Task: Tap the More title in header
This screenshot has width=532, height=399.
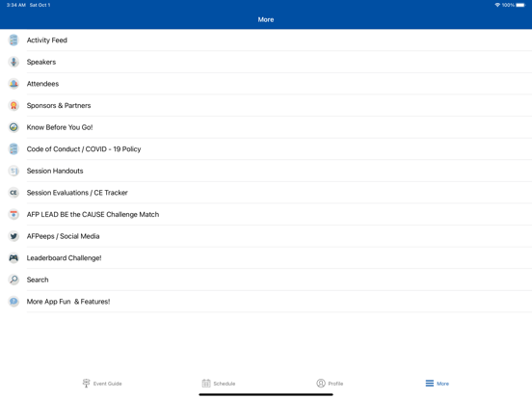Action: click(x=266, y=19)
